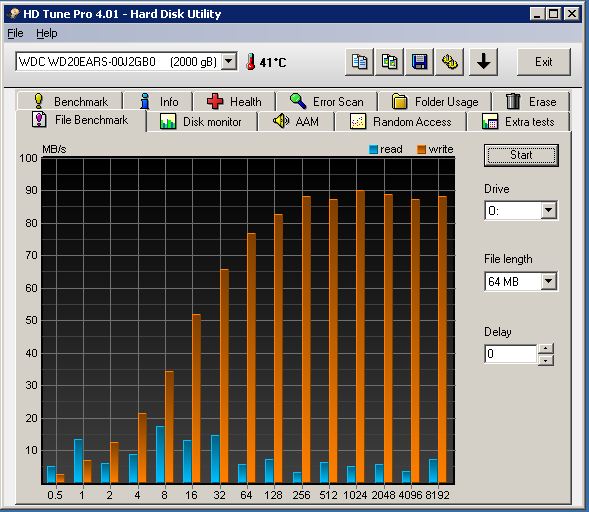Switch to the Random Access tab
This screenshot has height=512, width=589.
tap(401, 122)
